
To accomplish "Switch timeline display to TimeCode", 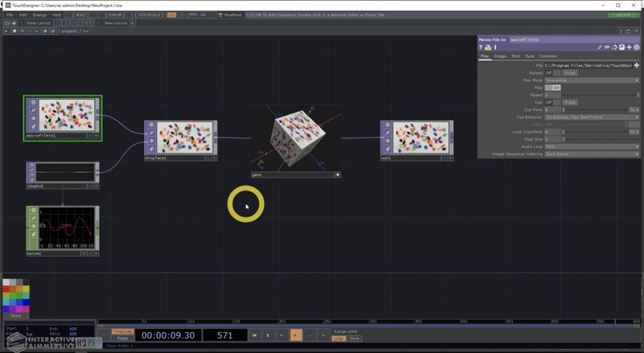I will point(122,331).
